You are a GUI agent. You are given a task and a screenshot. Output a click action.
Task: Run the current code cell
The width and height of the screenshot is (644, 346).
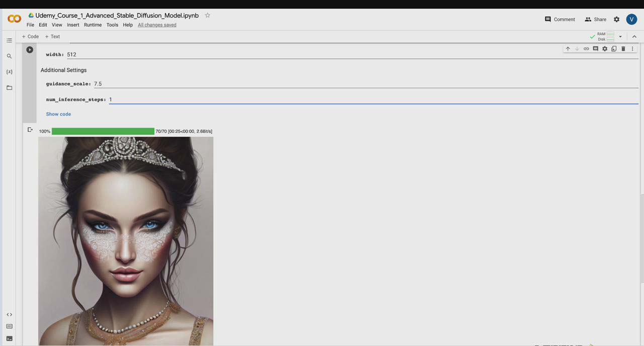30,50
